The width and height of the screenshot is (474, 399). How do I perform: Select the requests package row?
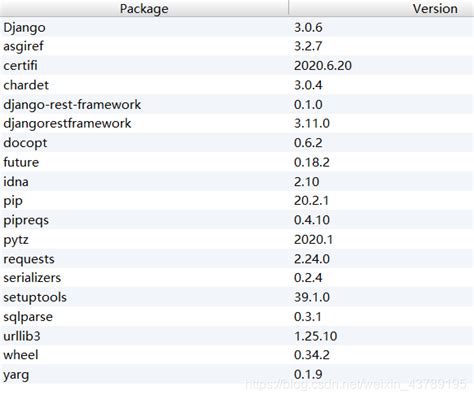coord(237,259)
